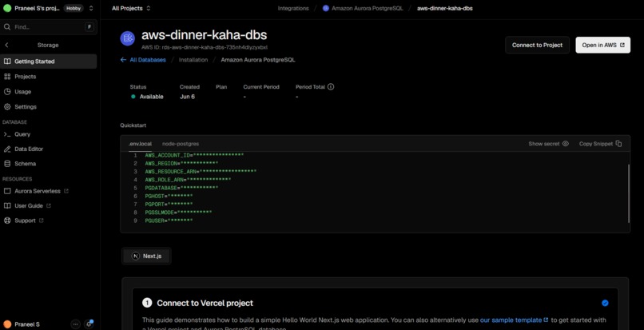Image resolution: width=644 pixels, height=330 pixels.
Task: Click the Data Editor pencil icon
Action: tap(7, 149)
